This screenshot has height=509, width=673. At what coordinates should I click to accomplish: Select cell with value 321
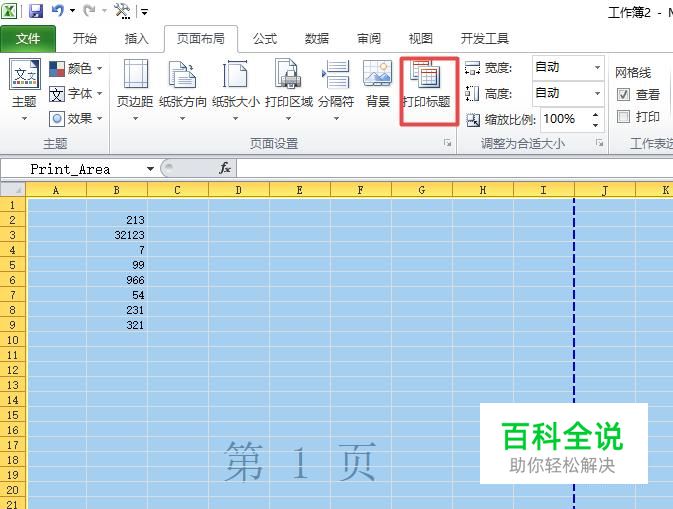(x=117, y=325)
